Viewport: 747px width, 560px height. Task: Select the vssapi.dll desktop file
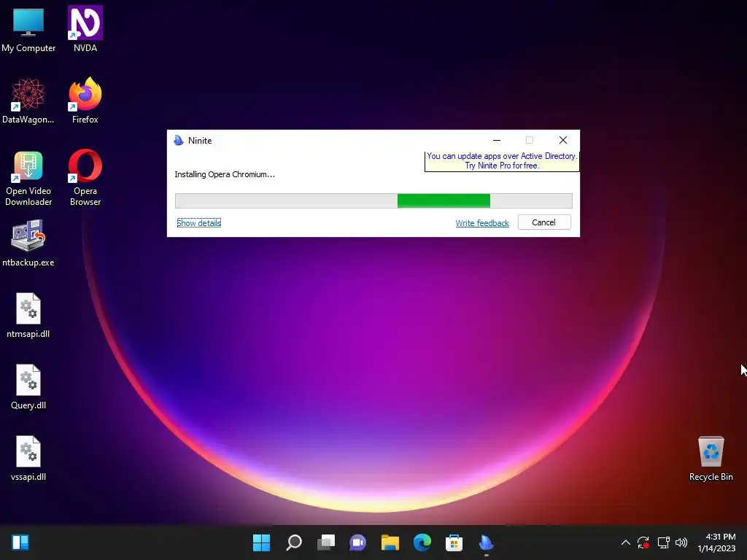pos(28,458)
